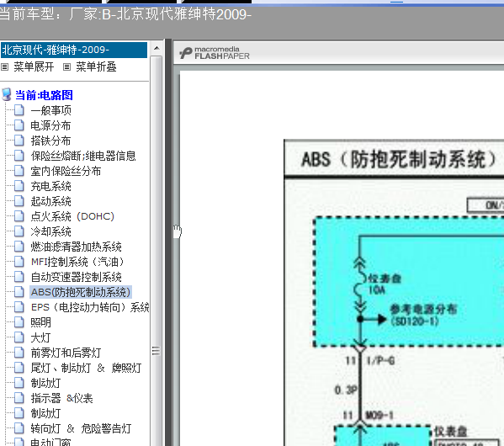The image size is (504, 446).
Task: Click the 菜单折叠 collapse menu link
Action: [96, 66]
